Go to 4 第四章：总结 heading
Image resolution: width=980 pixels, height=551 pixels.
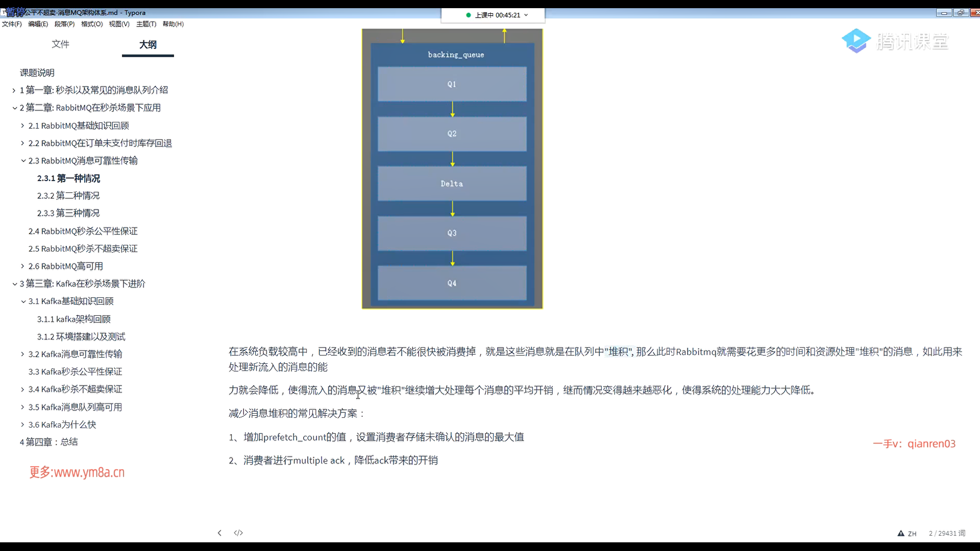click(x=49, y=442)
